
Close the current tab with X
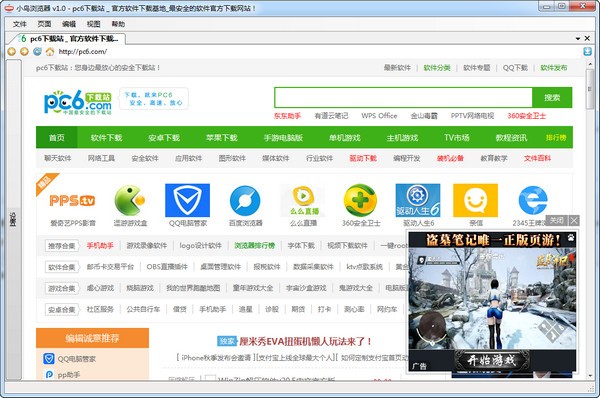coord(587,38)
